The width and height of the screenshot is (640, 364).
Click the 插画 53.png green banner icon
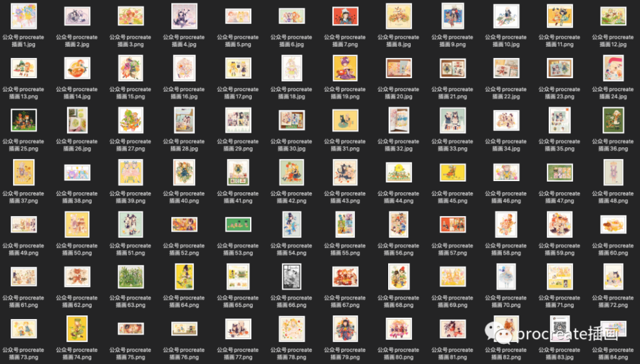pos(237,224)
